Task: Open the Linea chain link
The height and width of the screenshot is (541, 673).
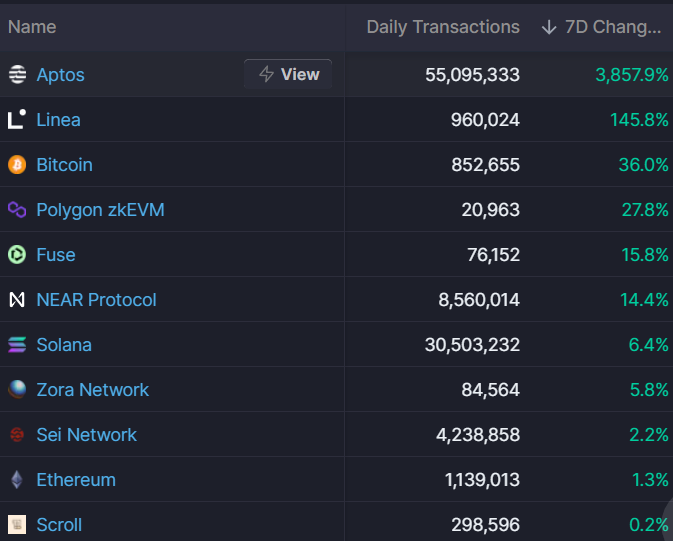Action: [x=58, y=120]
